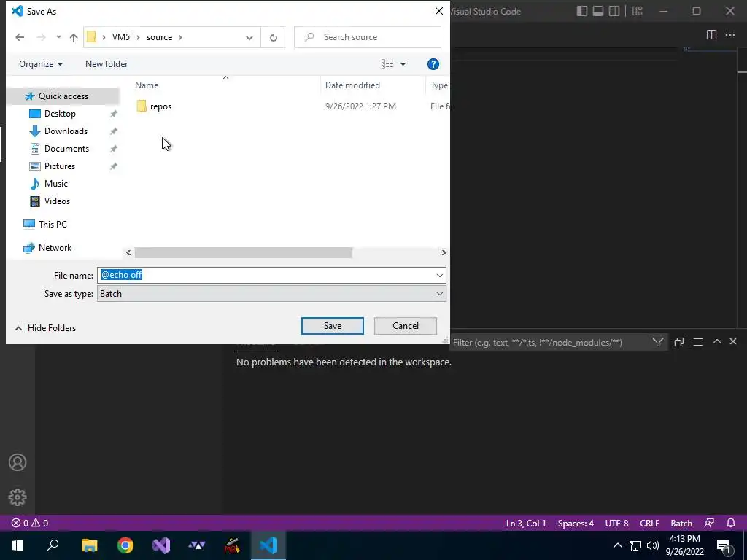Open File Explorer from taskbar
747x560 pixels.
[89, 545]
